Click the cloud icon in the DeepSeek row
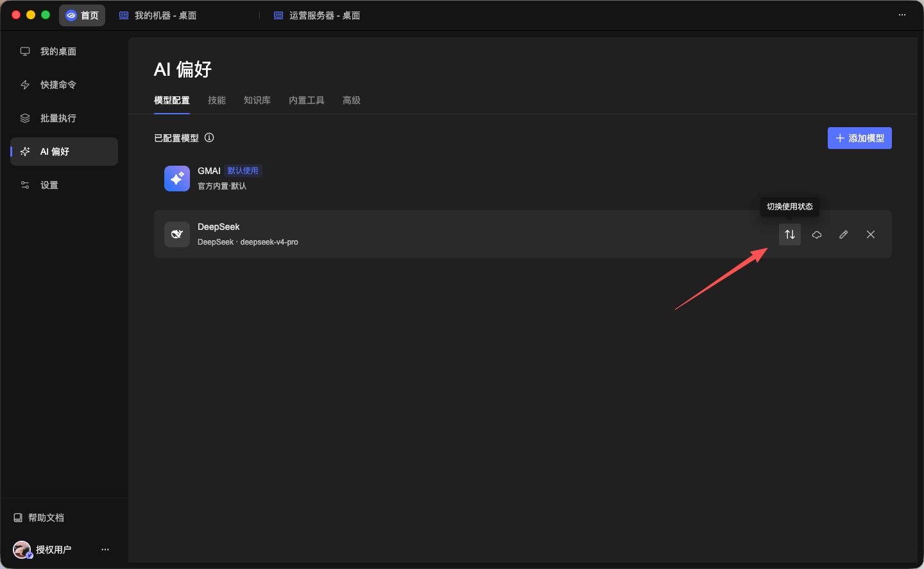The image size is (924, 569). 817,234
